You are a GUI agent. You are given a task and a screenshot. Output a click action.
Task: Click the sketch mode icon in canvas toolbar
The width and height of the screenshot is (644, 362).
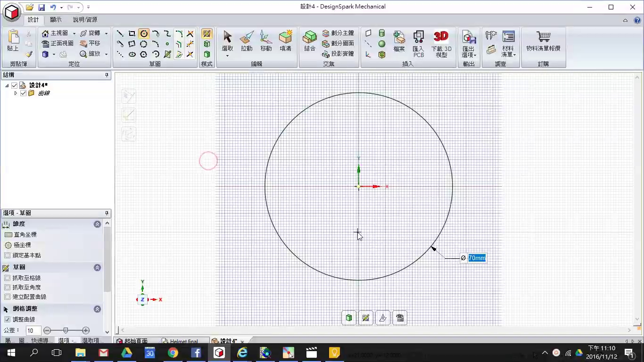(365, 318)
